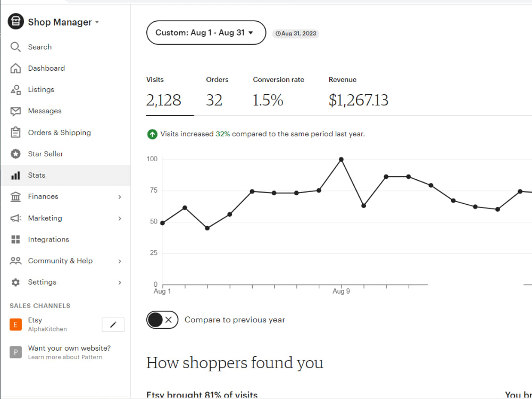The width and height of the screenshot is (532, 399).
Task: Click the Search magnifier icon in sidebar
Action: click(15, 47)
